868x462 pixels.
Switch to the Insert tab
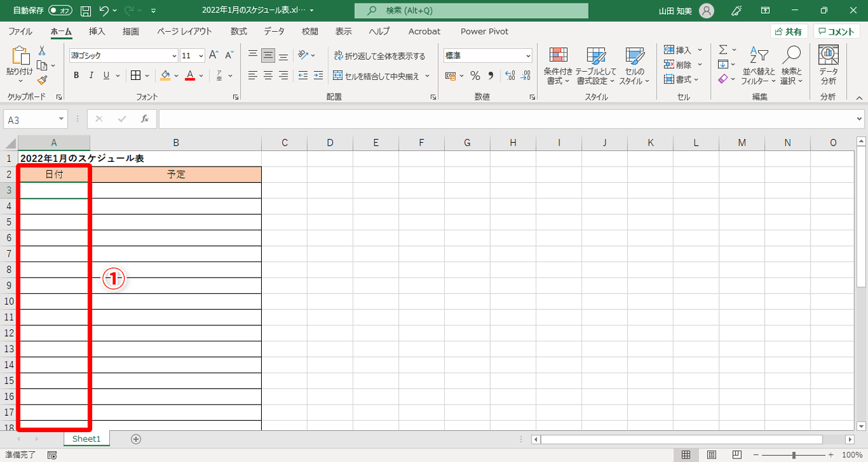[97, 31]
